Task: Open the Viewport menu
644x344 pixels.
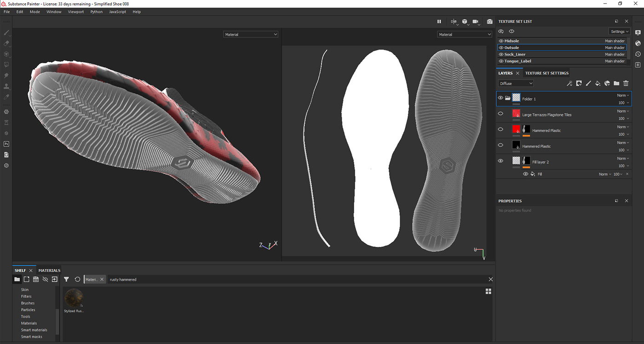Action: pos(75,12)
